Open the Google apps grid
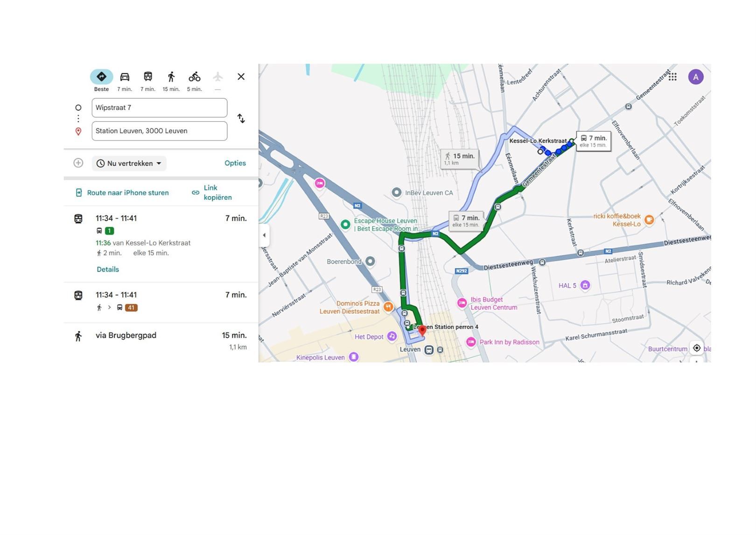The image size is (756, 535). coord(672,77)
